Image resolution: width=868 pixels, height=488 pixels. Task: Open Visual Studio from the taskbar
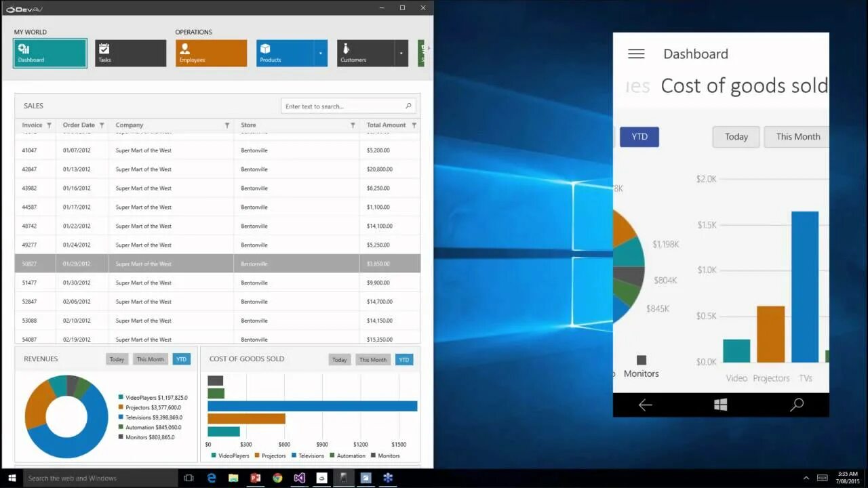coord(299,478)
